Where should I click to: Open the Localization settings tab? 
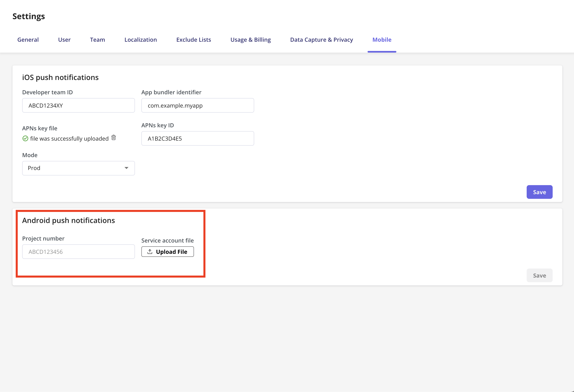[x=140, y=39]
